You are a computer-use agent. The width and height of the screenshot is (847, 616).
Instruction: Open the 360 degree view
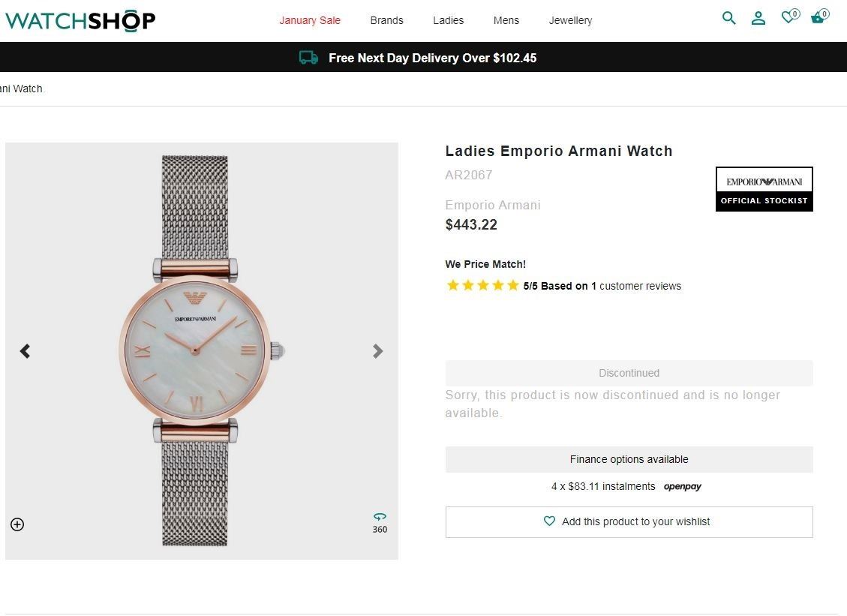[x=380, y=522]
